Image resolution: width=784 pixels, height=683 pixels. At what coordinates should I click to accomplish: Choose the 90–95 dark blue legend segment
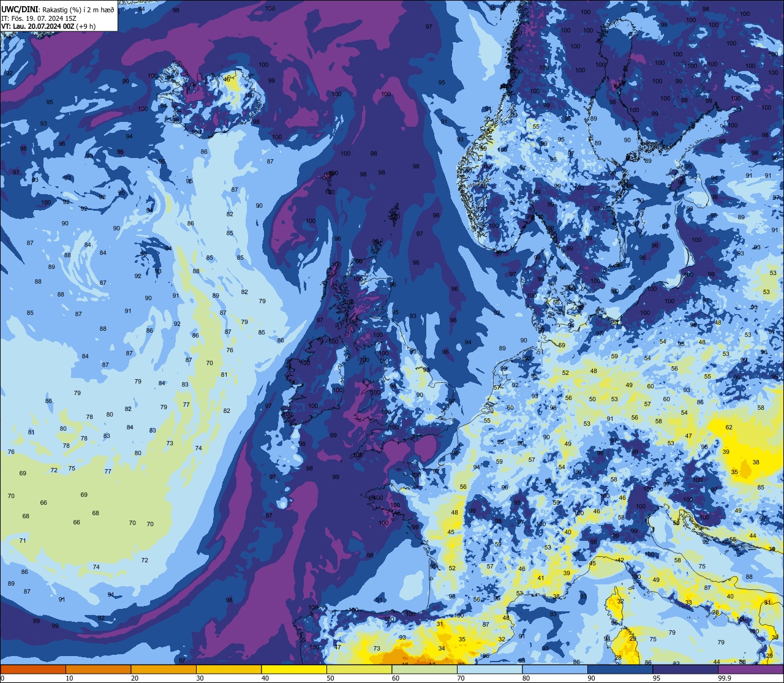[620, 670]
